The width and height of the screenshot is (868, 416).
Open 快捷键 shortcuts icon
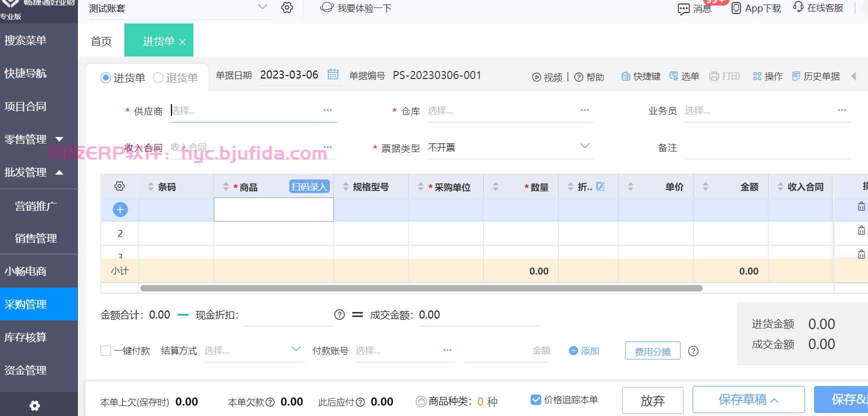pos(626,76)
